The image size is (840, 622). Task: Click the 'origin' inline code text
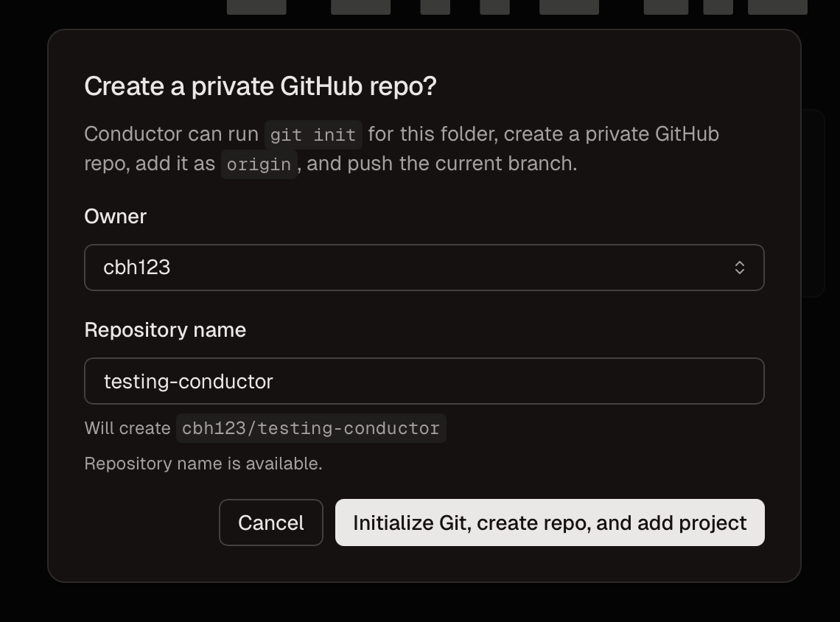[x=259, y=164]
